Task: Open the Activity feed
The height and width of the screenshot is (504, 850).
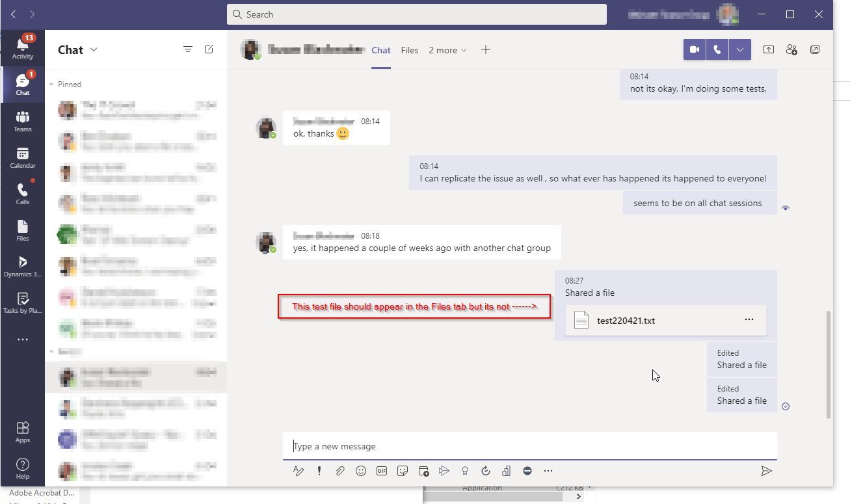Action: (x=22, y=47)
